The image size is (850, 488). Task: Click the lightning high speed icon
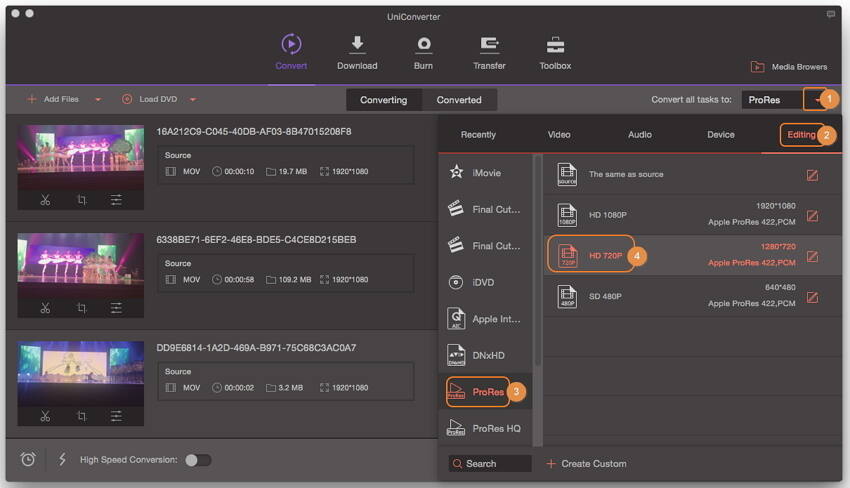tap(62, 459)
